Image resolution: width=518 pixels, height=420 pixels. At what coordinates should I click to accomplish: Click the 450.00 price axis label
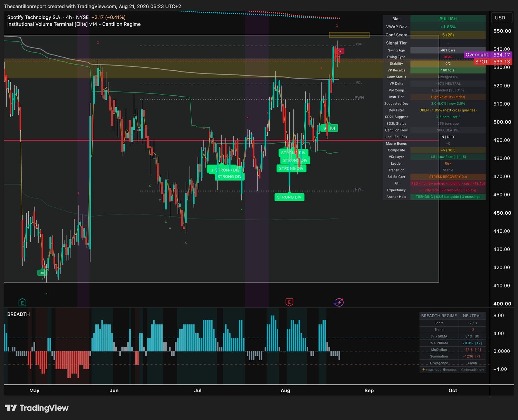[x=502, y=213]
